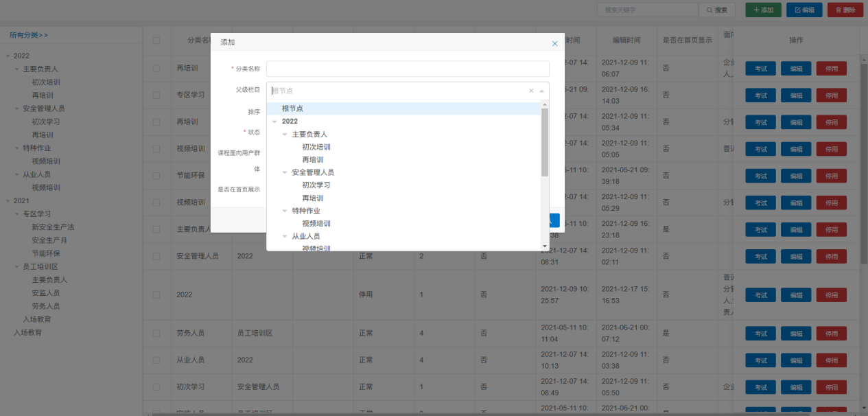868x416 pixels.
Task: Select 视频培训 under 特种作业 in the dropdown
Action: pyautogui.click(x=316, y=223)
